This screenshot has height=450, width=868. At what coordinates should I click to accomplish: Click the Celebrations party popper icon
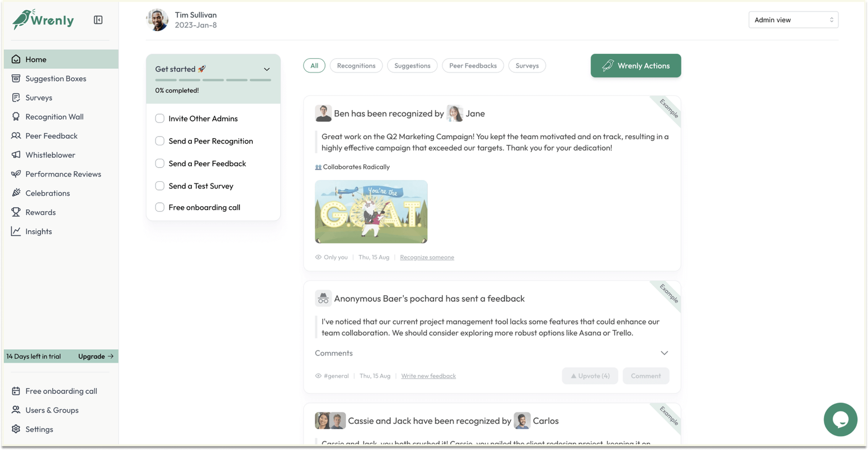16,193
